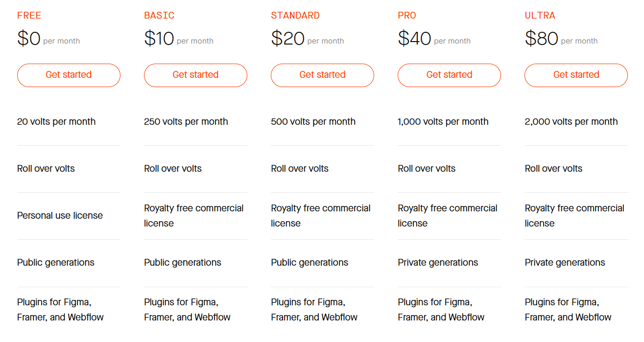
Task: Click the PRO plan title
Action: coord(407,16)
